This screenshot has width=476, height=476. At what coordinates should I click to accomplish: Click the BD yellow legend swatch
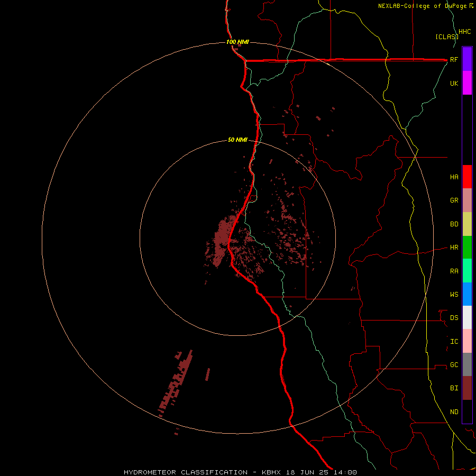pyautogui.click(x=467, y=224)
